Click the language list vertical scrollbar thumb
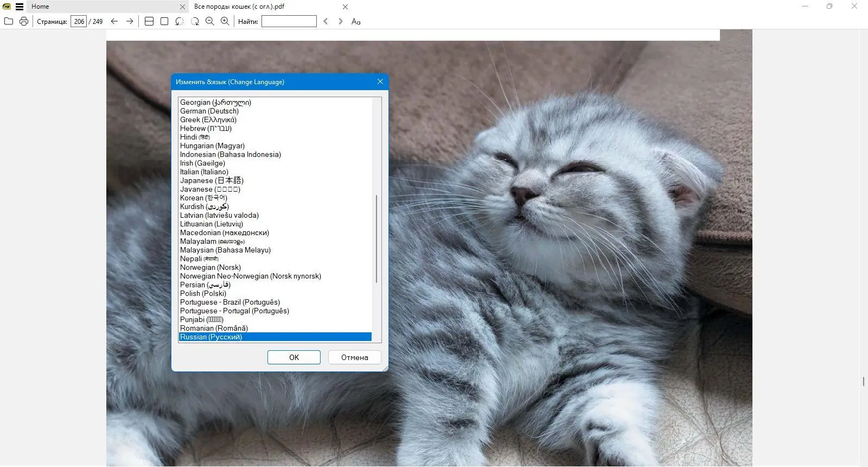 point(376,239)
